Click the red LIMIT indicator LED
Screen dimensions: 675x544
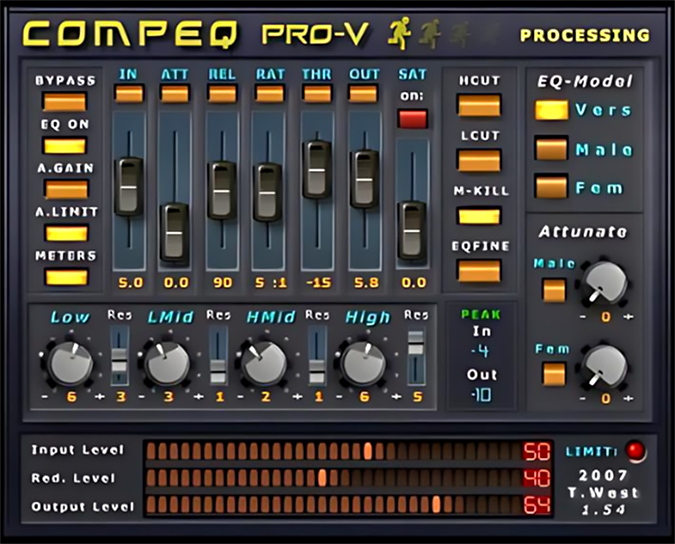[x=635, y=451]
